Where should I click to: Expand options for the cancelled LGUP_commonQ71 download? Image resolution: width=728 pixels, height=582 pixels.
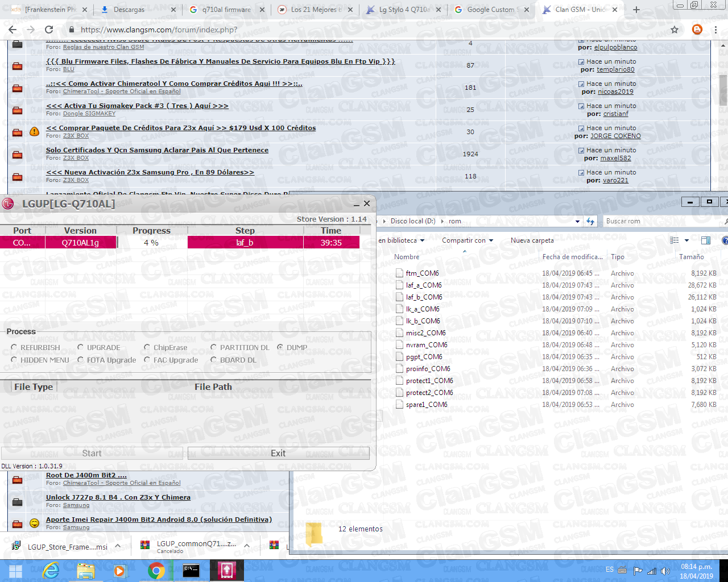[x=247, y=546]
